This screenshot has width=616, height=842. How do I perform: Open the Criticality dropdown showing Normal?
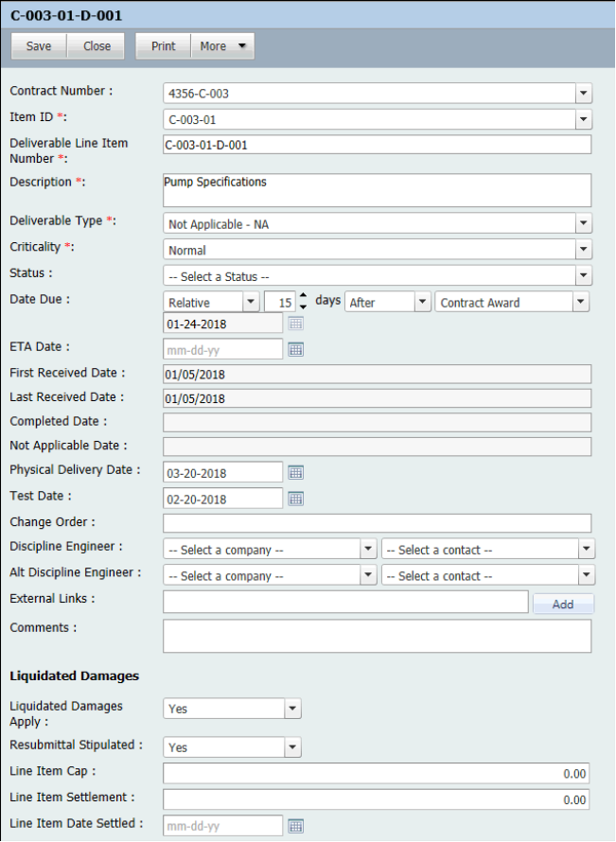(x=584, y=249)
